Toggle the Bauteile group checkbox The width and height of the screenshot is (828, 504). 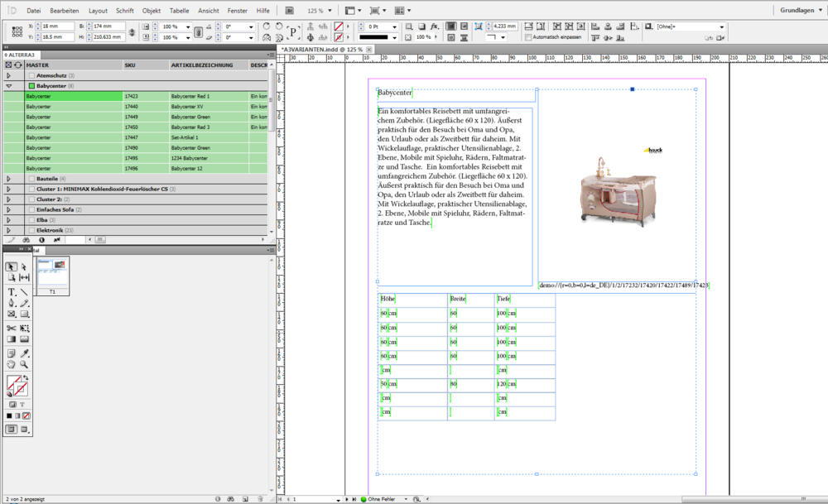pos(31,179)
